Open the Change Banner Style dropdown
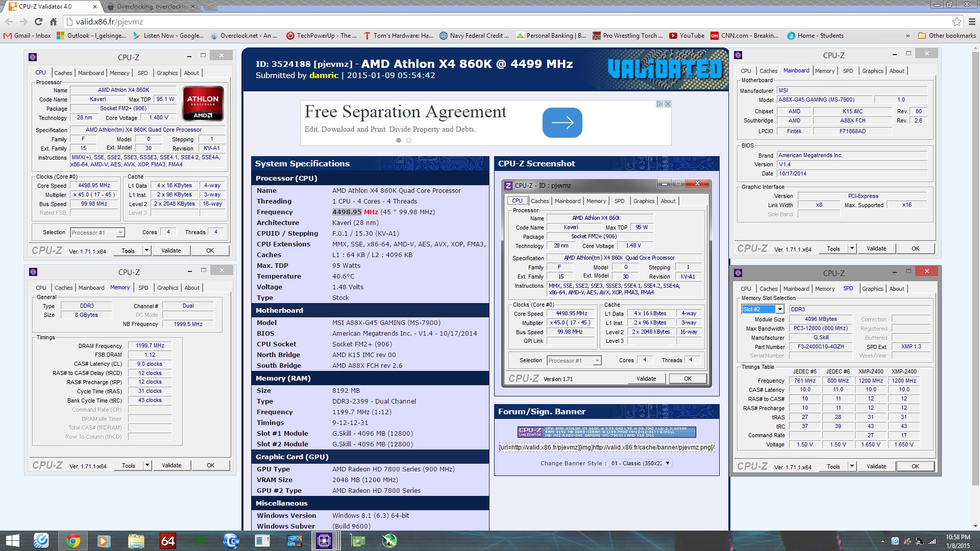Image resolution: width=980 pixels, height=551 pixels. [641, 463]
